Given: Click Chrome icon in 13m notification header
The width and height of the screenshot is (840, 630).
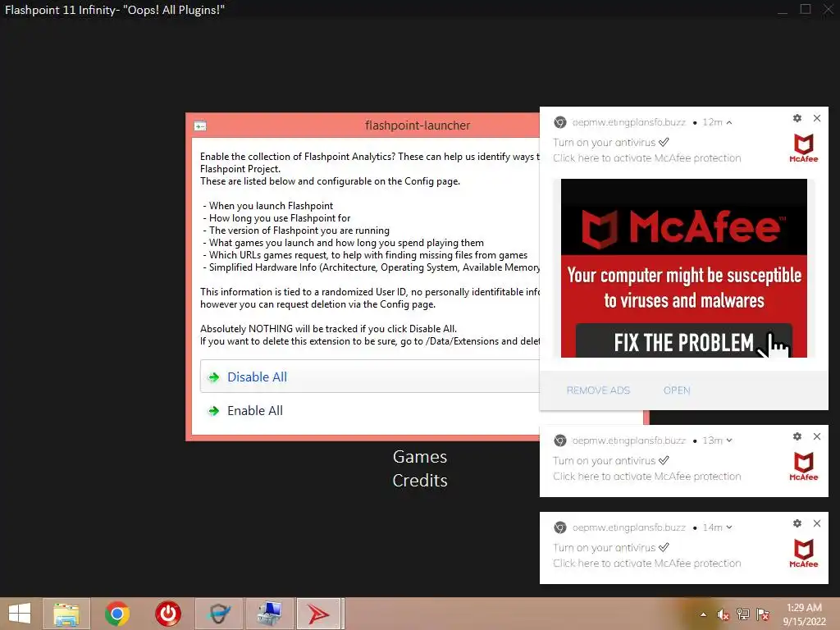Looking at the screenshot, I should pyautogui.click(x=559, y=441).
